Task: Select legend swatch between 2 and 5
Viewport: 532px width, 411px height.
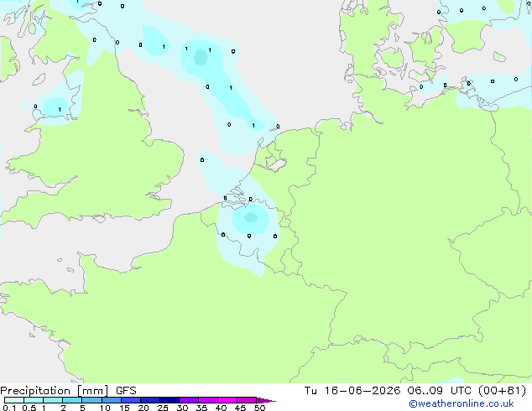Action: coord(72,400)
